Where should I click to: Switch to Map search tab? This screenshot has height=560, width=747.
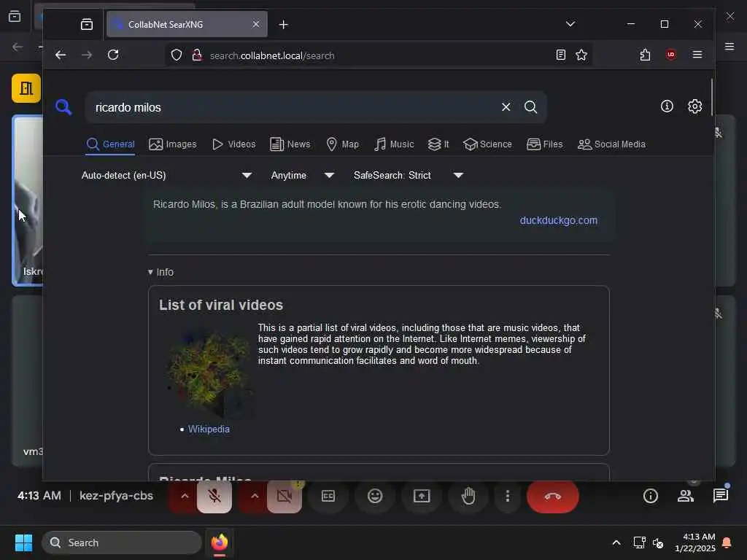[343, 144]
